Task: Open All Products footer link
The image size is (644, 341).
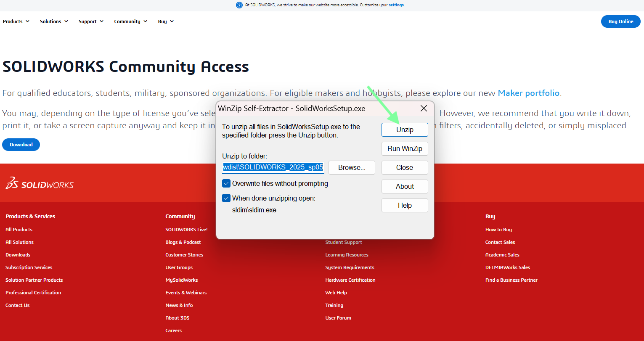Action: coord(19,230)
